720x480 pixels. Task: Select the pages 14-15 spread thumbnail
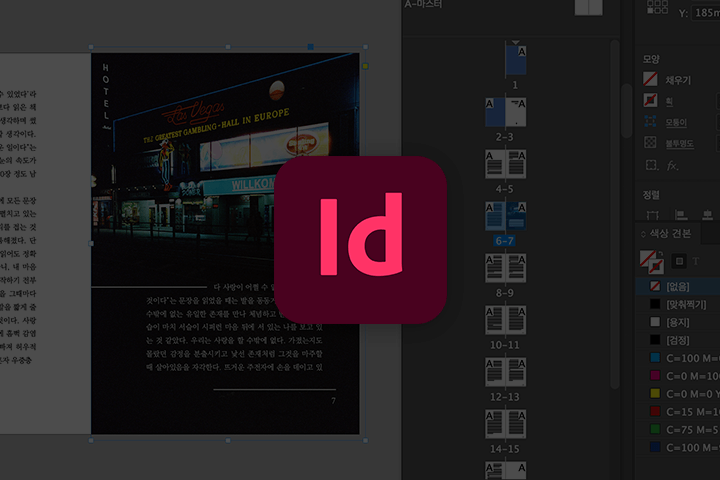point(506,424)
